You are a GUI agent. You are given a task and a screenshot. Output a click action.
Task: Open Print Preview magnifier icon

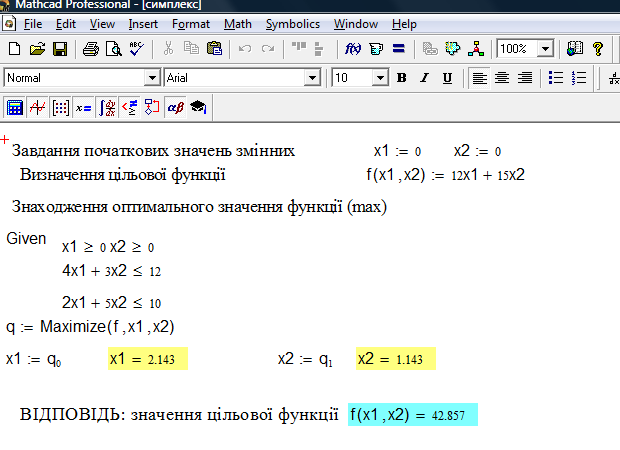tap(114, 49)
